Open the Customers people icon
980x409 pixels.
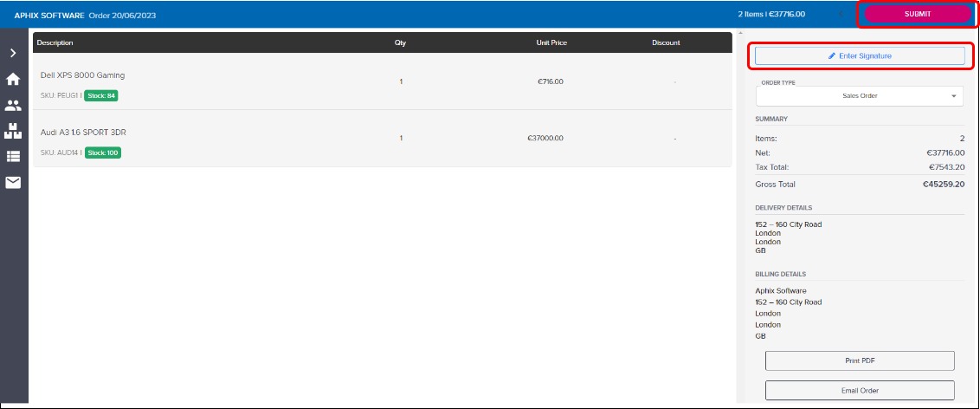point(13,106)
